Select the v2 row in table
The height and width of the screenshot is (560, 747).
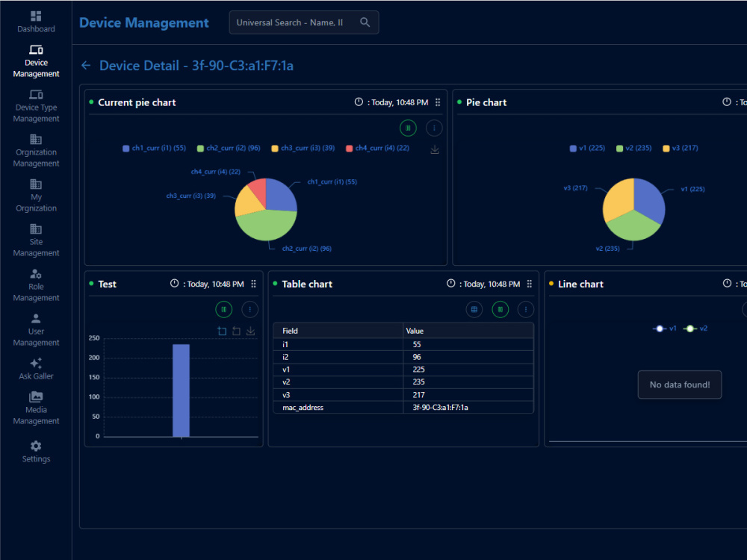403,382
